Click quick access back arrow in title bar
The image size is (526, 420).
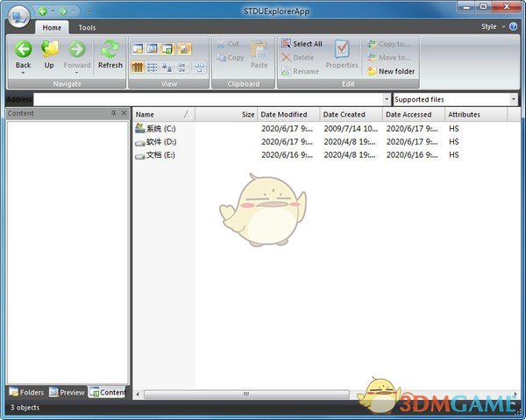click(x=43, y=11)
